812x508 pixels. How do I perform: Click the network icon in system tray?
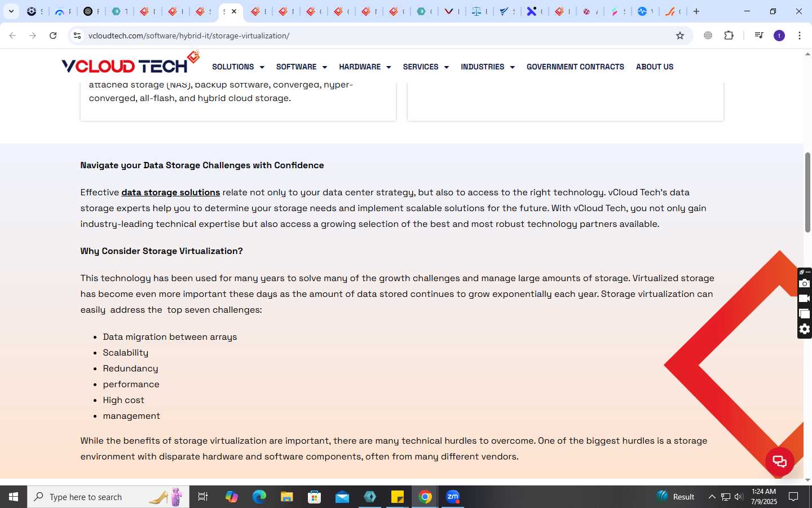(726, 497)
